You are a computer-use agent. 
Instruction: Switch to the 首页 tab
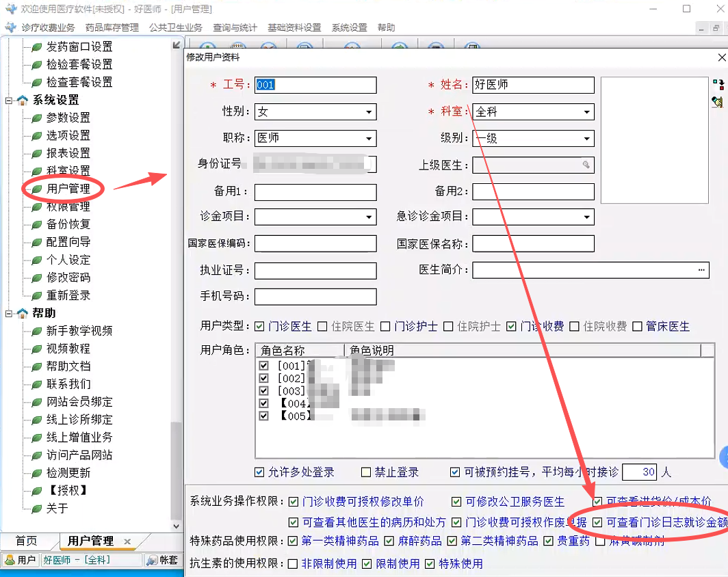coord(27,541)
